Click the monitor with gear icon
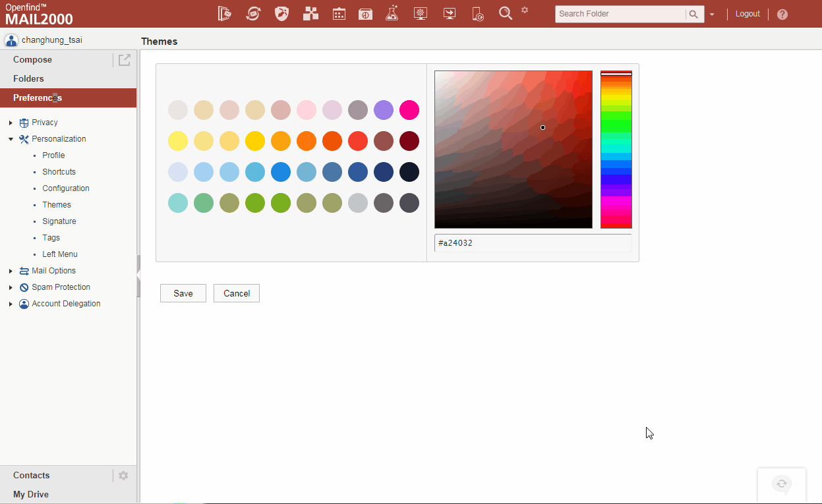 tap(421, 14)
